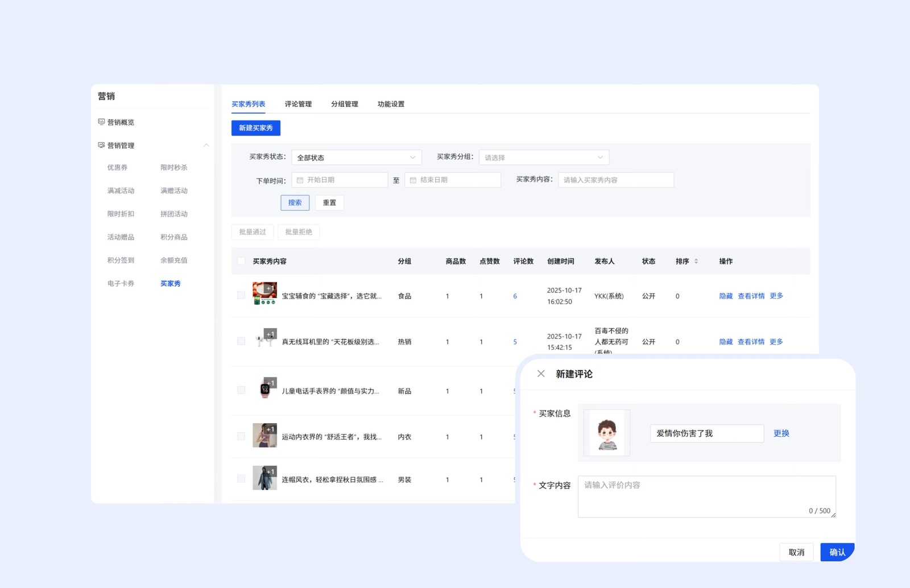Switch to the 评论管理 tab

(298, 104)
